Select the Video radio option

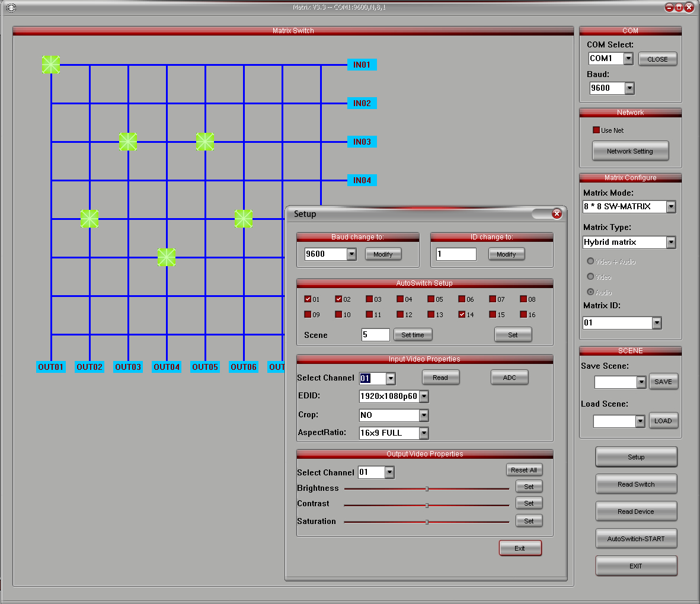590,277
